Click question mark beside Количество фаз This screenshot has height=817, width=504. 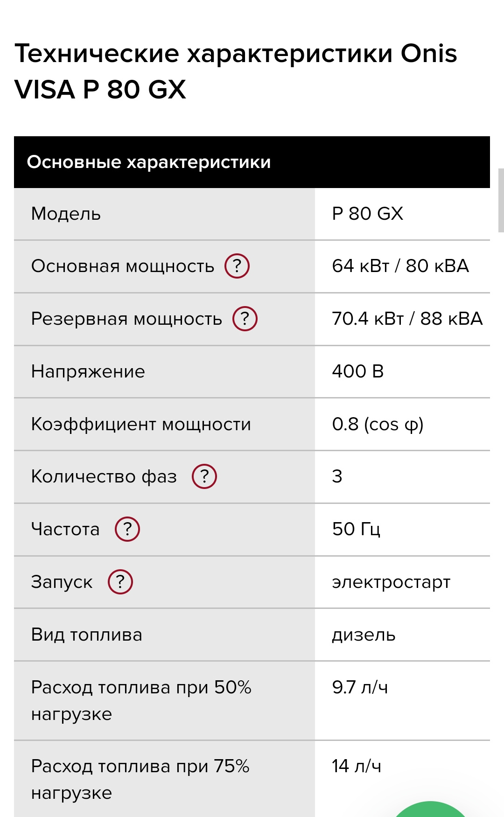204,476
